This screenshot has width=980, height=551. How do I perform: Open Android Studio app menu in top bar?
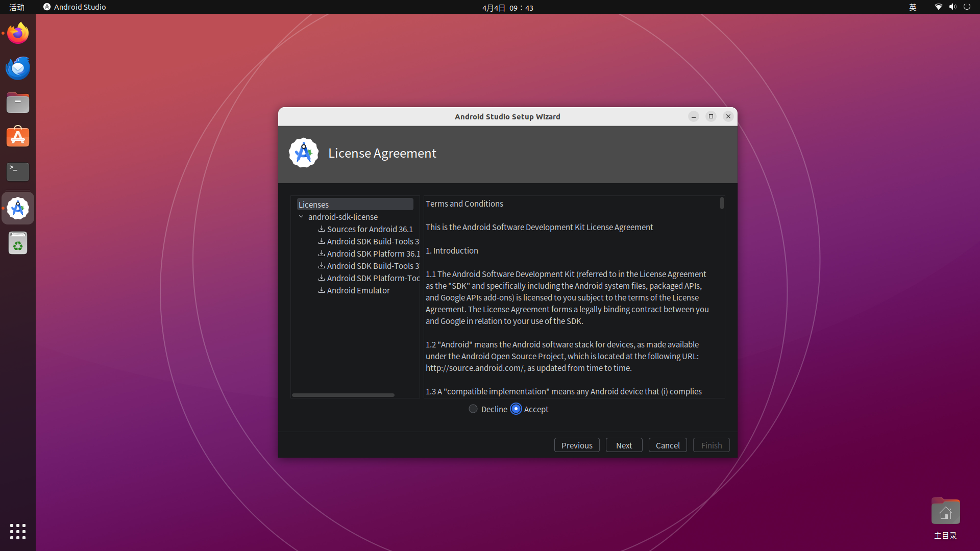75,7
